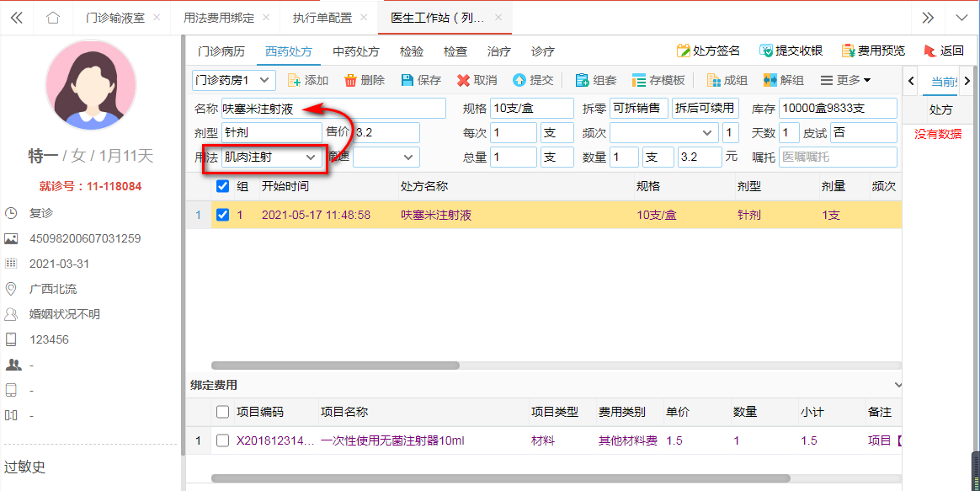Open the 门诊药房1 pharmacy dropdown
The width and height of the screenshot is (980, 491).
click(x=233, y=80)
